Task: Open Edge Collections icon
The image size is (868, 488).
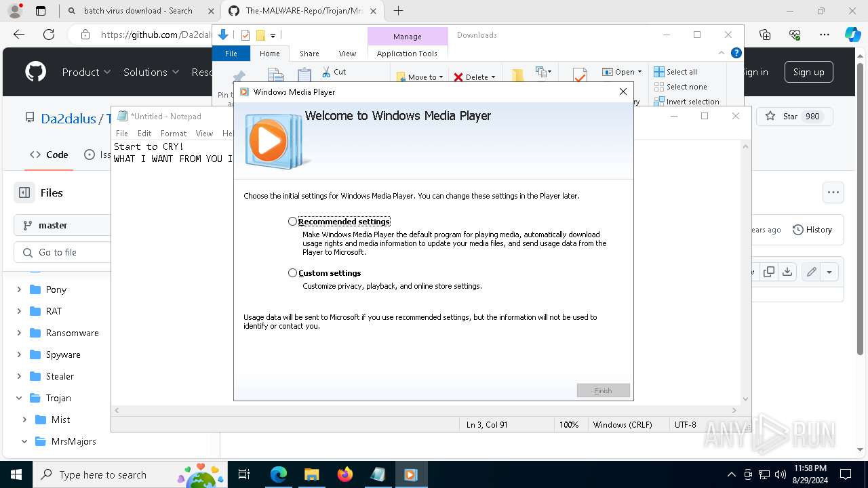Action: [765, 35]
